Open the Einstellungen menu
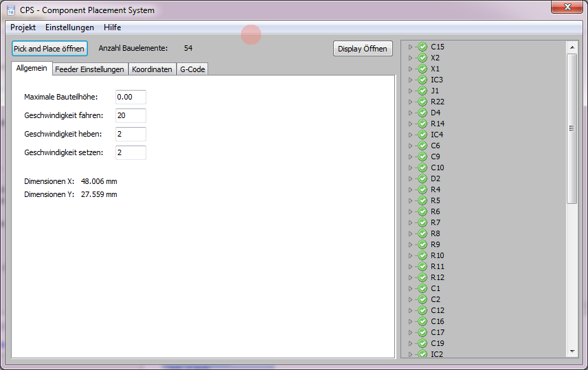 coord(69,27)
